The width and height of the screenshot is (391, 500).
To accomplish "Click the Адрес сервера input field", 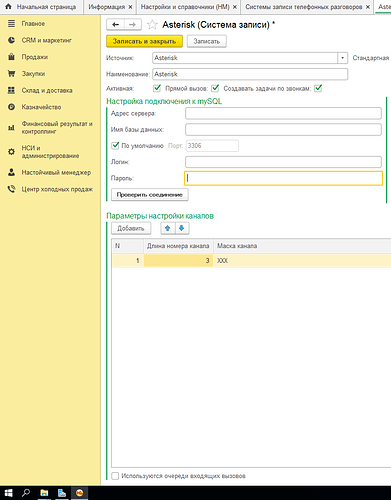I will pyautogui.click(x=283, y=113).
